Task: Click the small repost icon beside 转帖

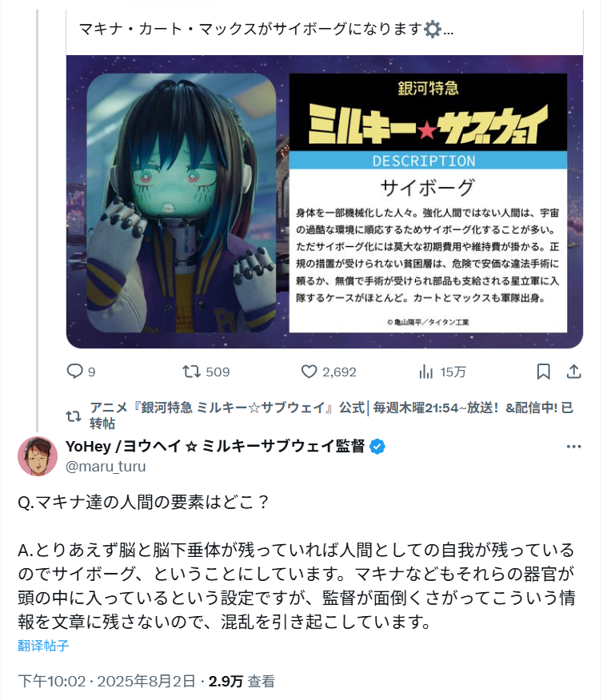Action: (74, 416)
